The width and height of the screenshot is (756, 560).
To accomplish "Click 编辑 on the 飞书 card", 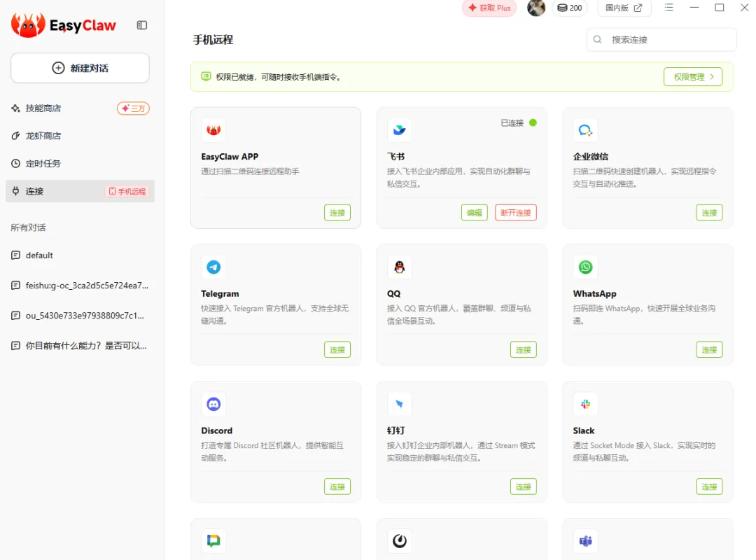I will [x=475, y=213].
